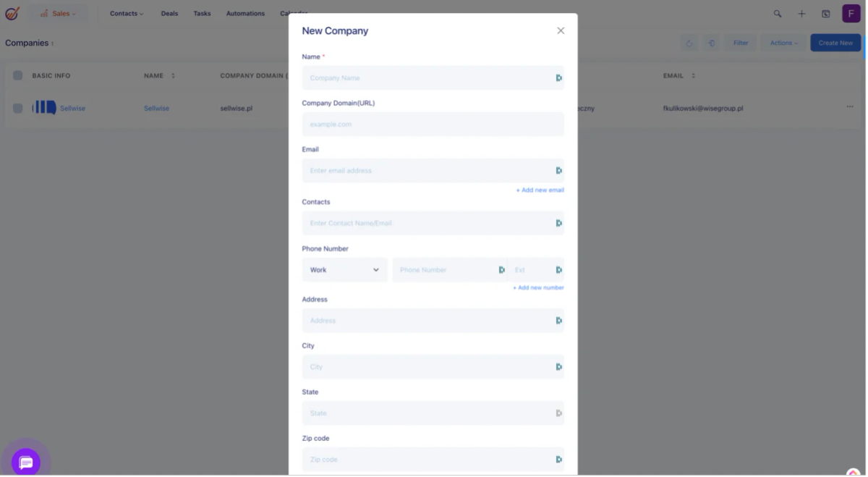Click the sort icon next to NAME column

point(173,76)
